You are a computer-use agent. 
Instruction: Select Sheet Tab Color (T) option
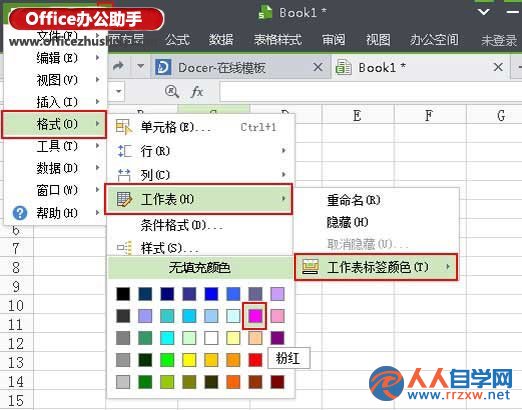point(376,267)
